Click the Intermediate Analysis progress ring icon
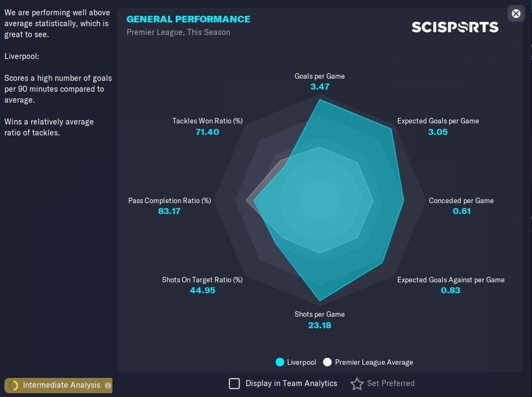The image size is (532, 397). [x=14, y=386]
